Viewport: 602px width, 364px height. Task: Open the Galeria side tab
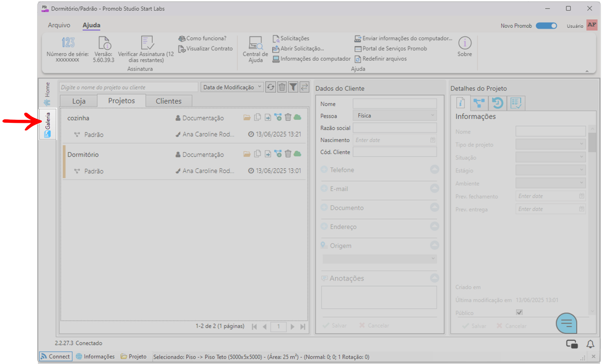pos(48,124)
